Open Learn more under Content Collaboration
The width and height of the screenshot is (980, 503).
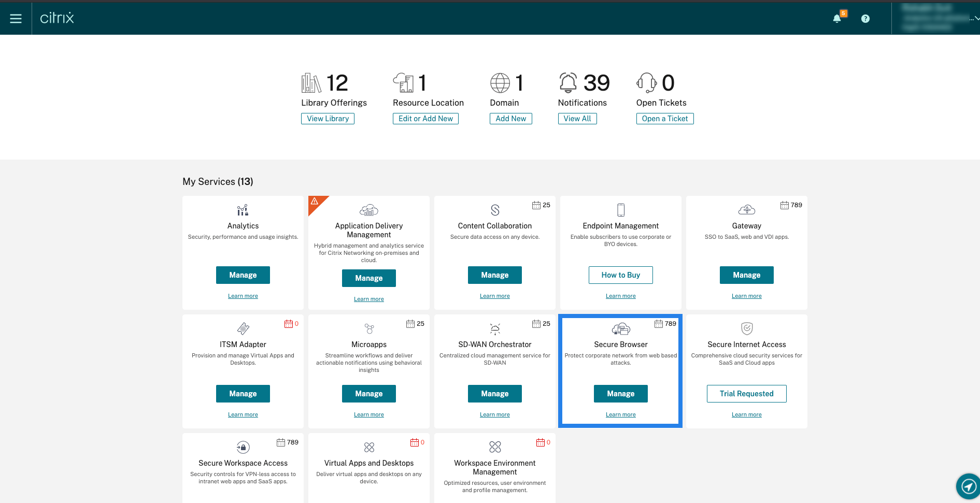(x=495, y=296)
